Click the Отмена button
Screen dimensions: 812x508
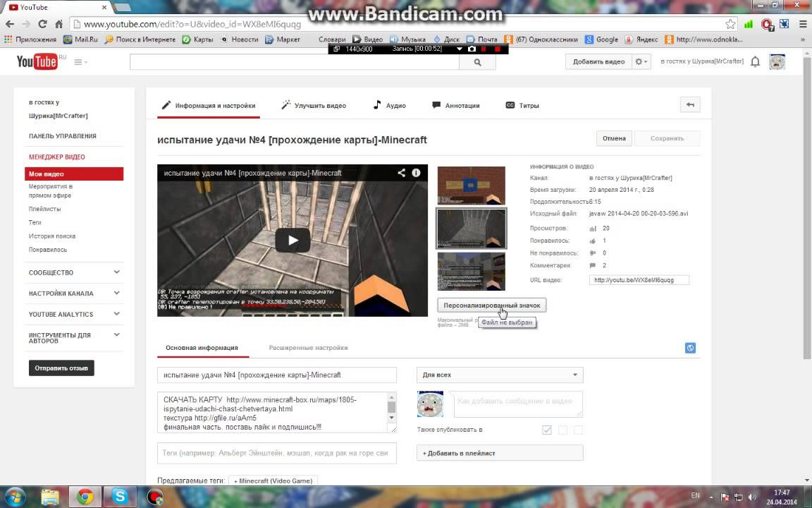[x=614, y=138]
